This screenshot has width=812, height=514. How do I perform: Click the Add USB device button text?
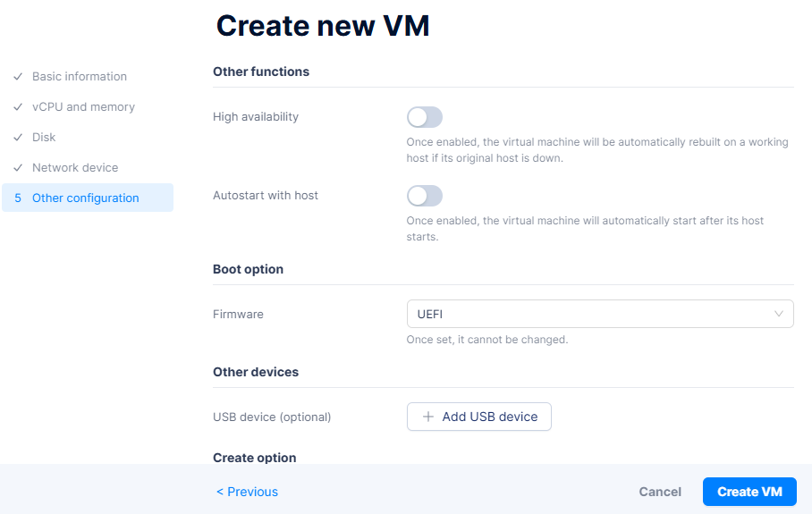coord(490,417)
